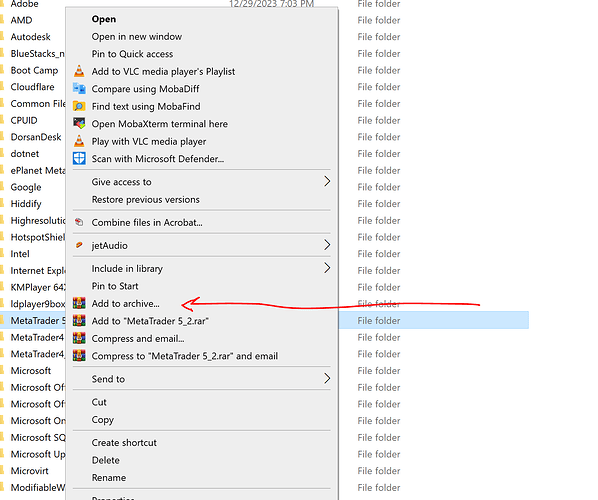Choose Open MobaXterm terminal here
Screen dimensions: 598x500
point(159,124)
